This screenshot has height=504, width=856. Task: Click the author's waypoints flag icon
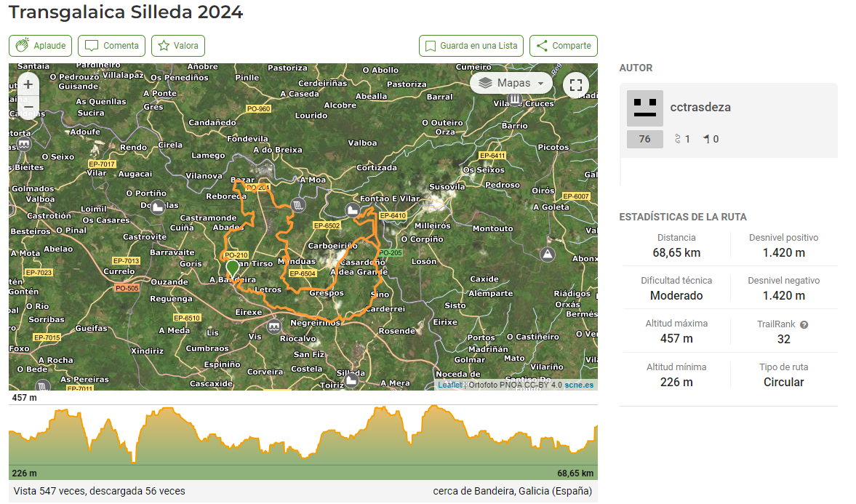pyautogui.click(x=706, y=139)
